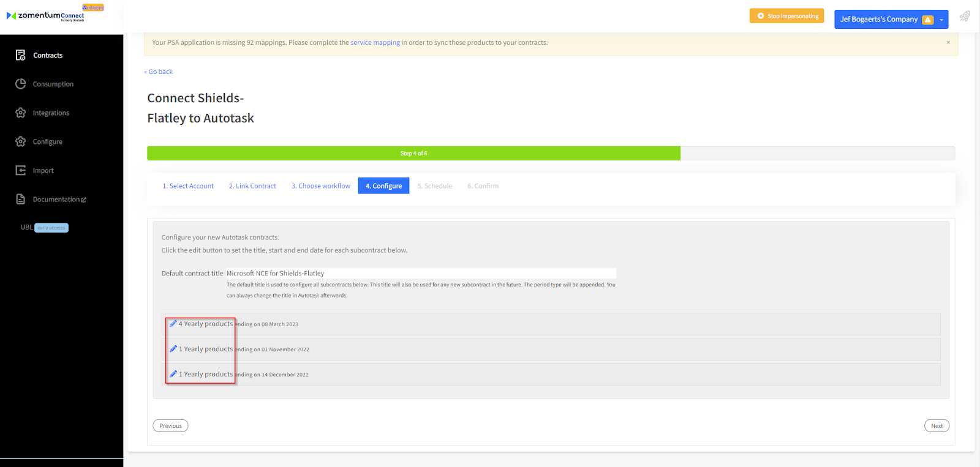Click the Previous button

tap(170, 426)
